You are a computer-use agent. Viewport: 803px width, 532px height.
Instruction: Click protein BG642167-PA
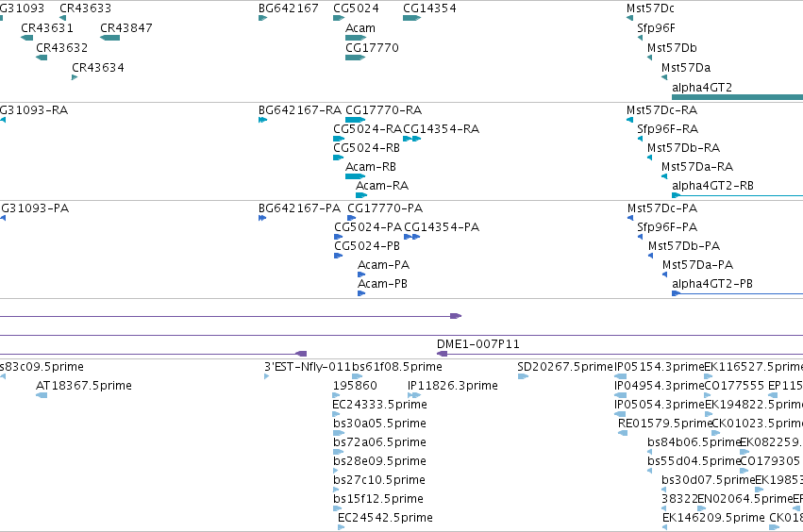tap(299, 208)
